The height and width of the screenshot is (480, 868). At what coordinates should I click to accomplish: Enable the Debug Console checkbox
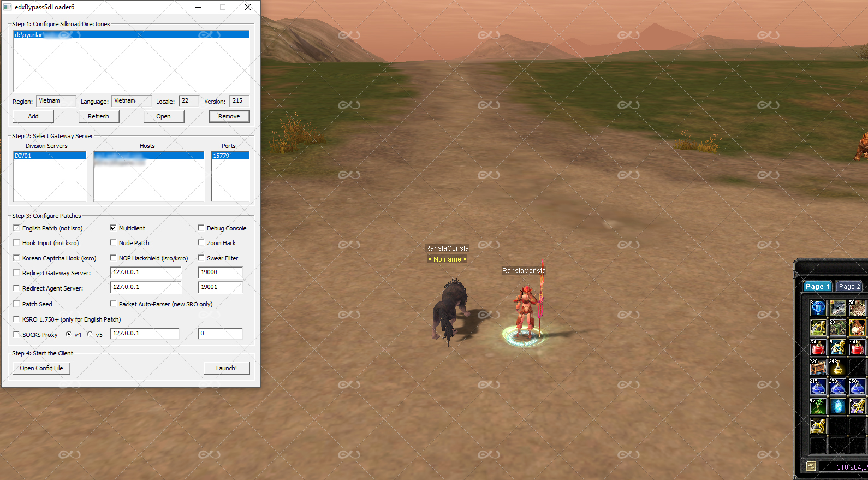point(201,228)
